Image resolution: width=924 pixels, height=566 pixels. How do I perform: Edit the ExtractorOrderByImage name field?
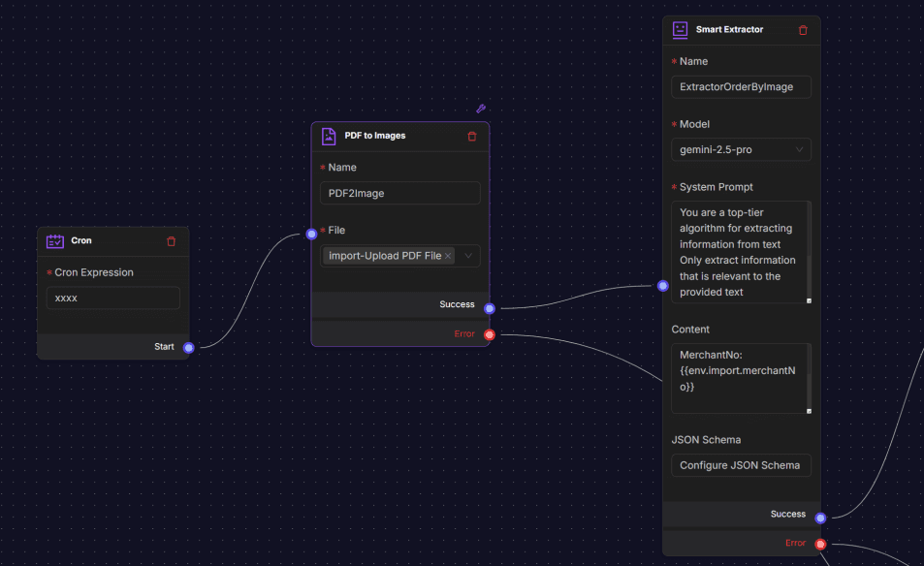(x=741, y=86)
